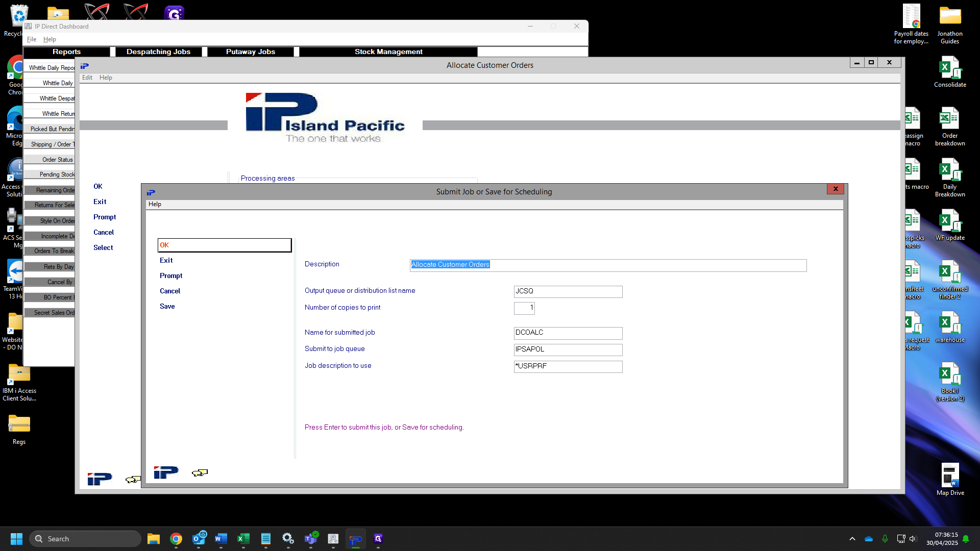
Task: Click Shipping / Order button in Dashboard
Action: coord(50,144)
